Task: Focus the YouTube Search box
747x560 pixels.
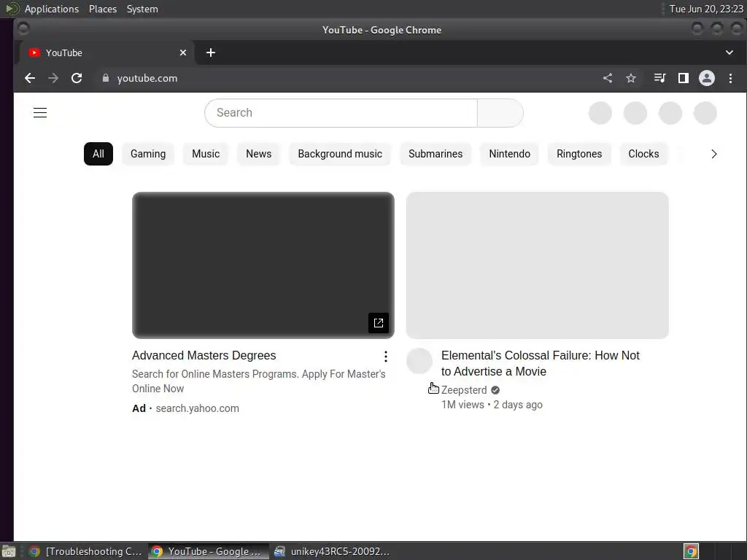Action: (x=341, y=113)
